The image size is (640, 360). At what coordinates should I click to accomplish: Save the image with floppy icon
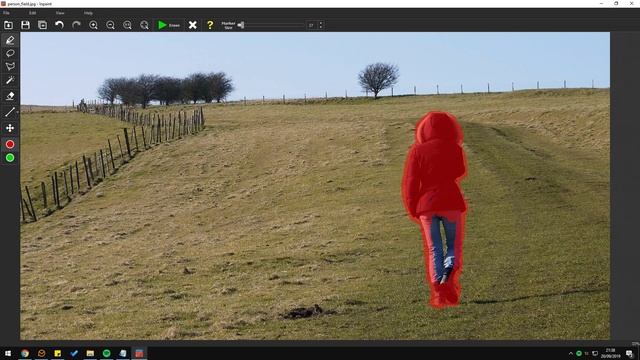pyautogui.click(x=25, y=25)
